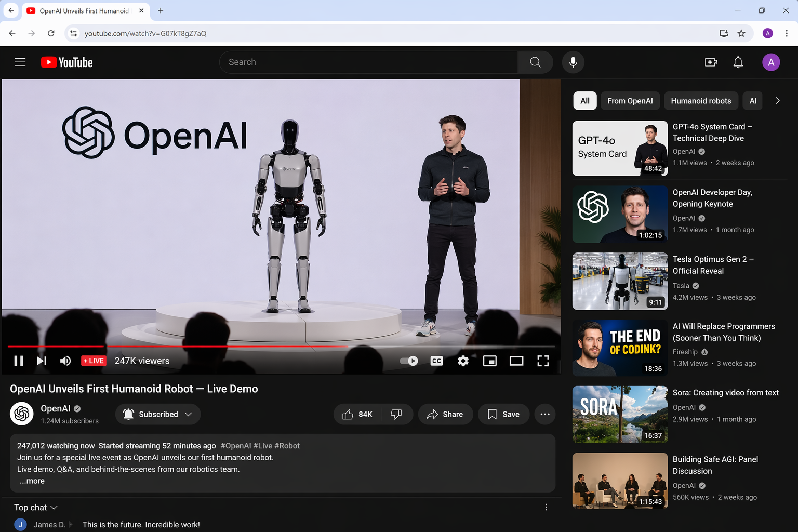Click the search magnifier button
Screen dimensions: 798x532
[535, 62]
